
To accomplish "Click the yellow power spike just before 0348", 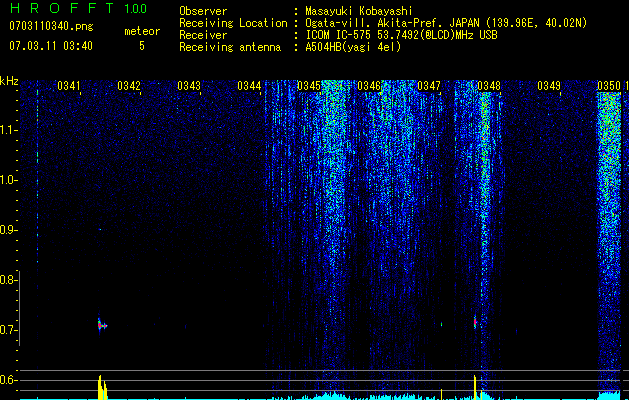I will (475, 387).
